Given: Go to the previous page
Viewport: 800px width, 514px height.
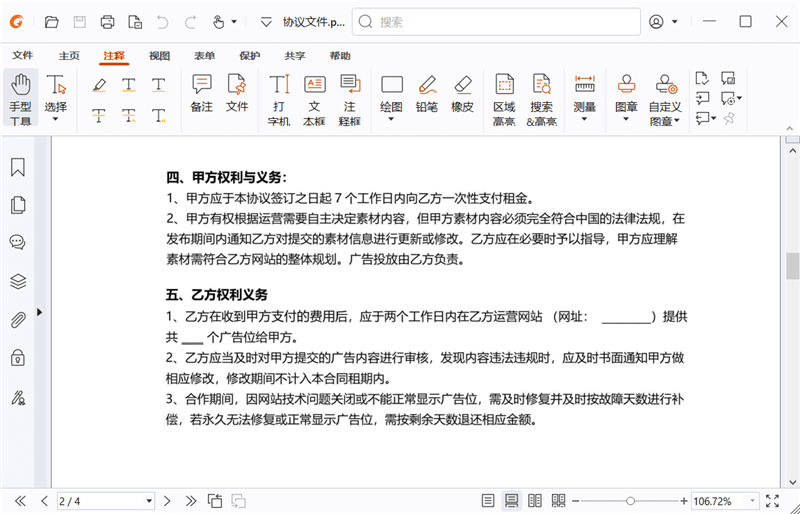Looking at the screenshot, I should (44, 501).
